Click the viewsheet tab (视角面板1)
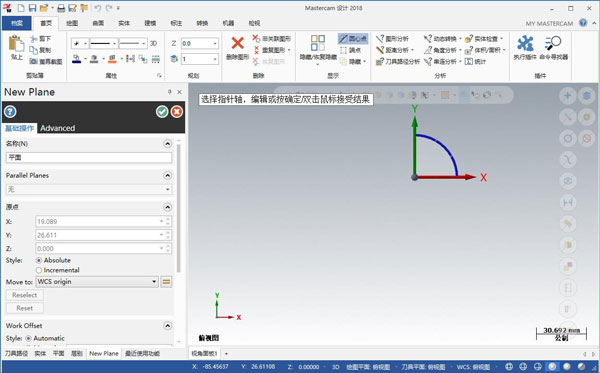The height and width of the screenshot is (373, 600). pyautogui.click(x=204, y=353)
